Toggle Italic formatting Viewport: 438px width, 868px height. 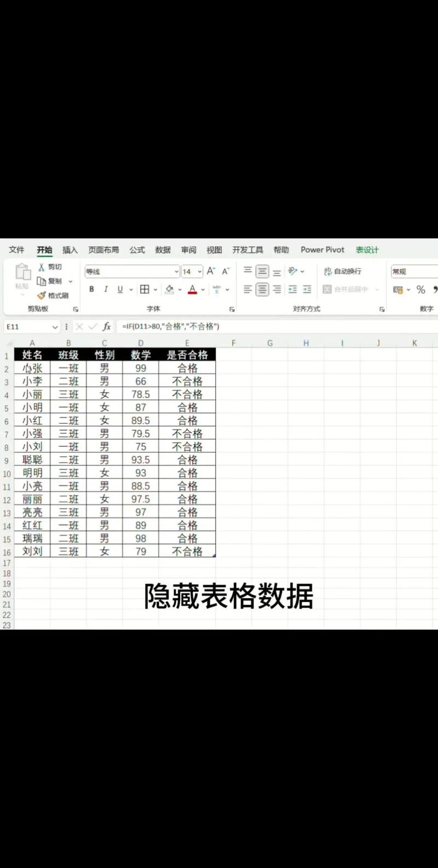pos(106,289)
